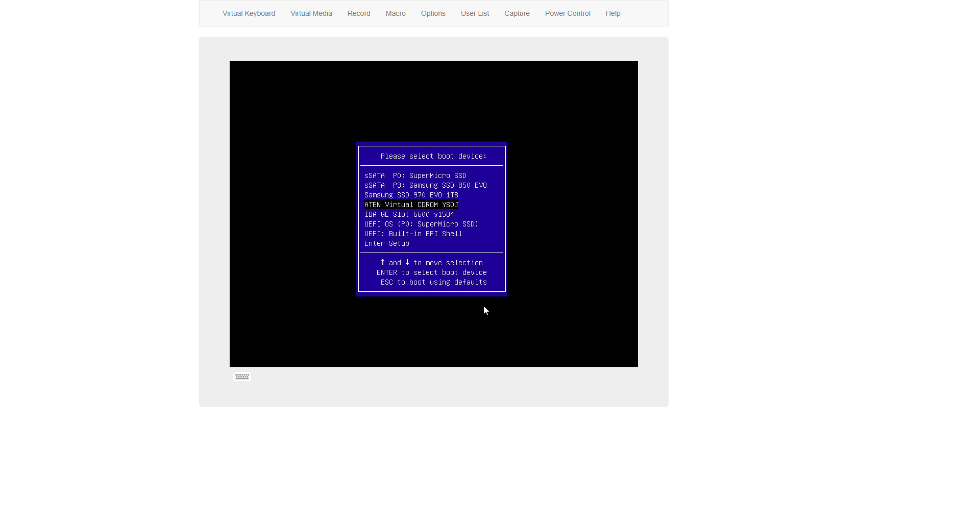Open the Power Control menu
The width and height of the screenshot is (980, 506).
(x=568, y=13)
